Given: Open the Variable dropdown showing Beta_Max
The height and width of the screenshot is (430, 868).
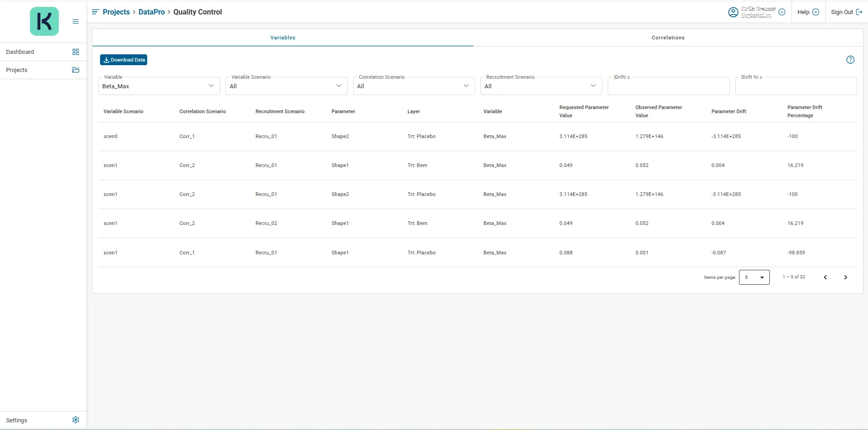Looking at the screenshot, I should point(159,86).
